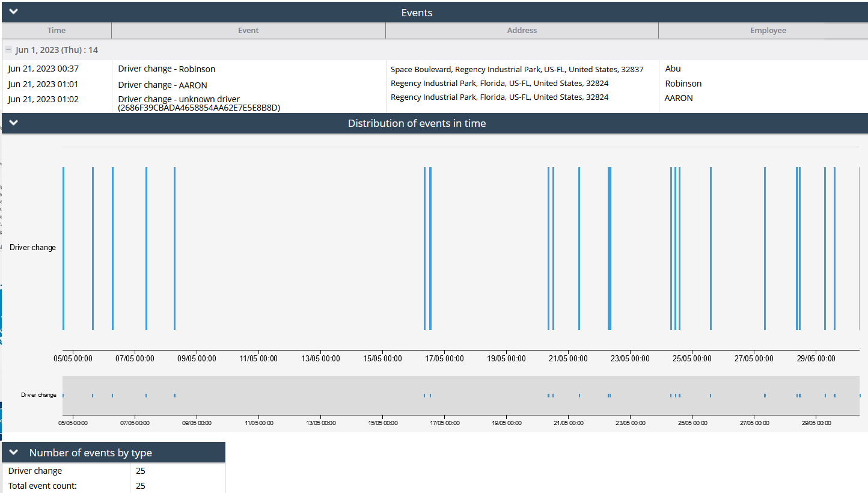Click the 'Driver change' label on overview strip
This screenshot has height=493, width=868.
[38, 395]
